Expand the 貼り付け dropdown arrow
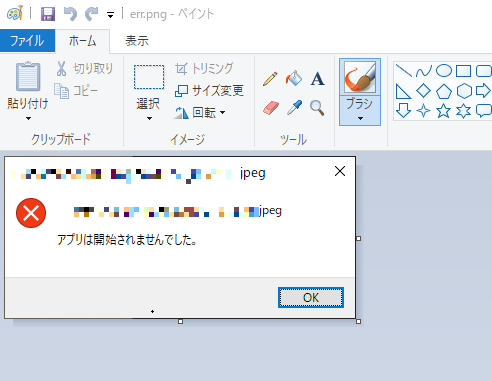Screen dimensions: 492x381 [28, 118]
